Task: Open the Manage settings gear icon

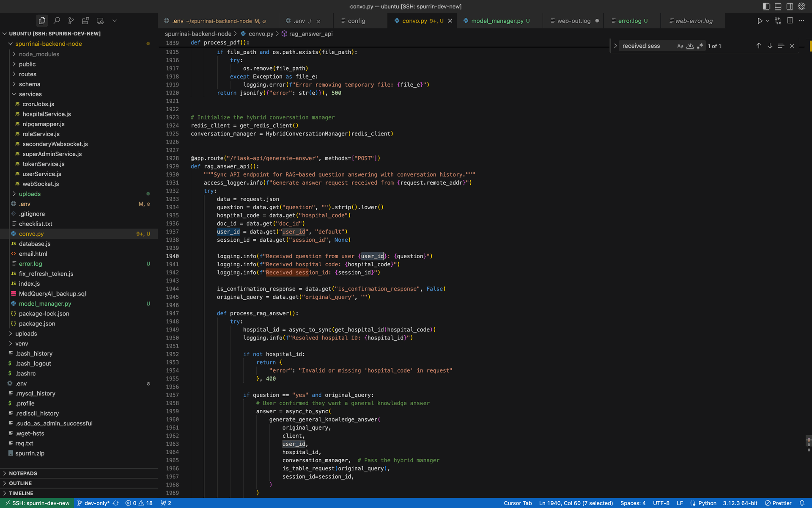Action: [801, 6]
